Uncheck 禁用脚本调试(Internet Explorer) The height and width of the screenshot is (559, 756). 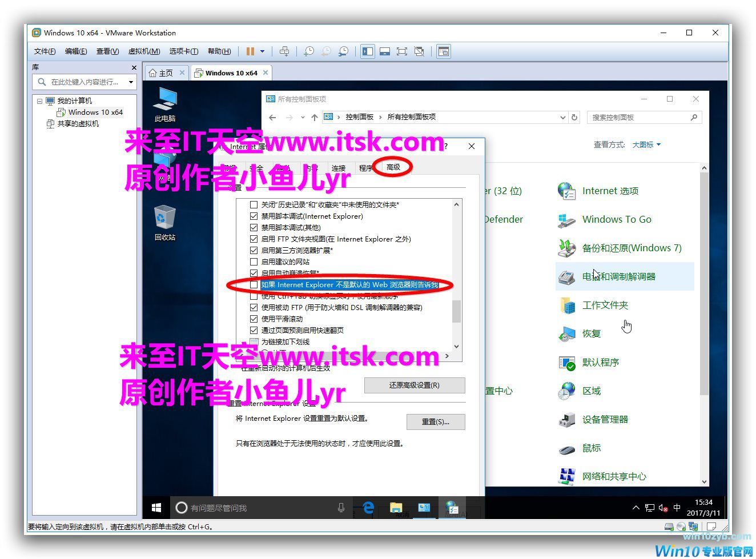point(254,216)
